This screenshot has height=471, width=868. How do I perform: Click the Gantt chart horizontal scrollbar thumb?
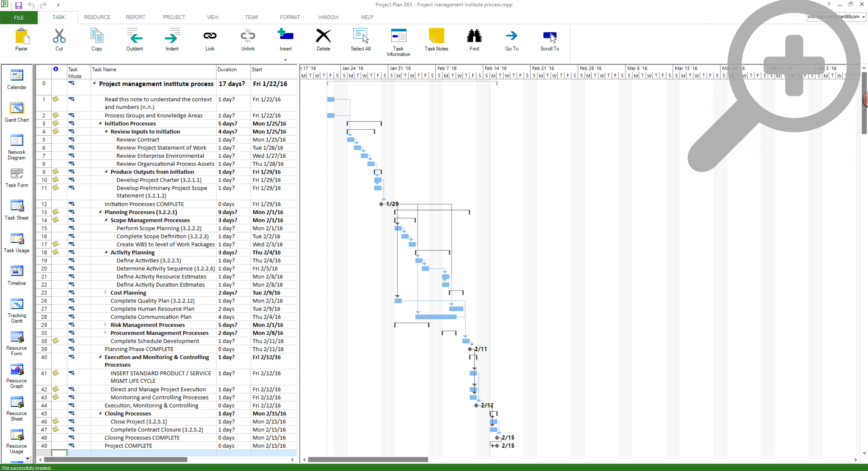pyautogui.click(x=368, y=460)
